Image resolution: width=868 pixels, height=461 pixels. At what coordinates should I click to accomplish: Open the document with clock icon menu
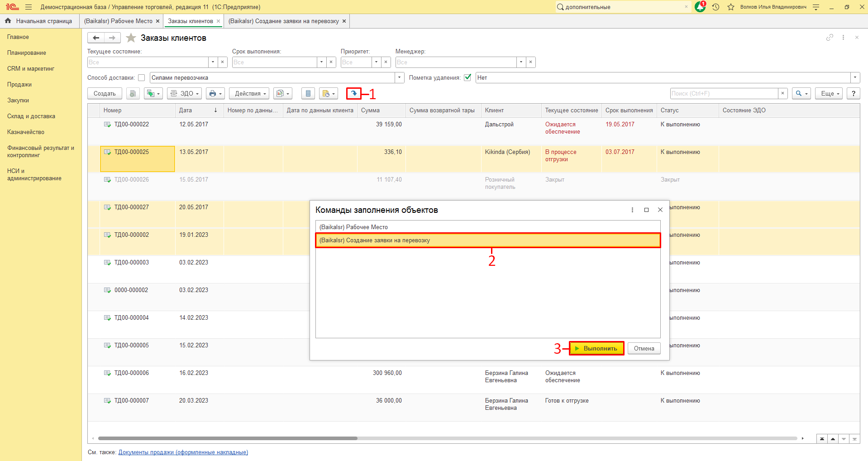tap(329, 93)
